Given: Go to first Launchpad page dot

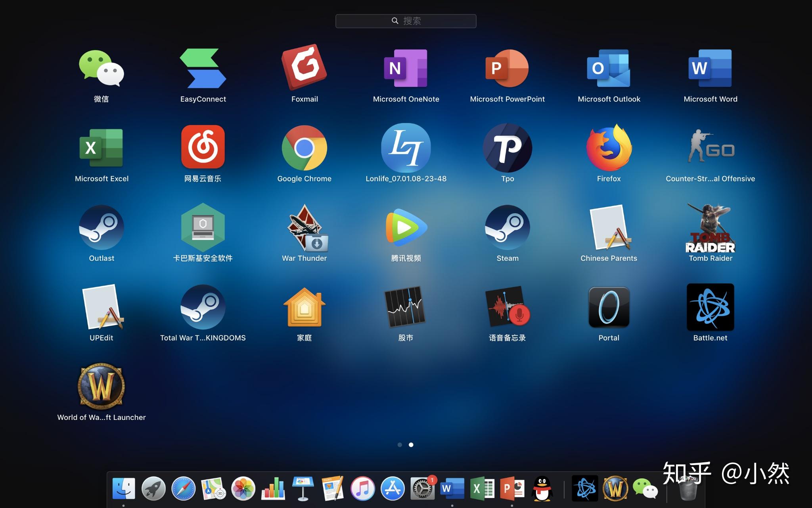Looking at the screenshot, I should pyautogui.click(x=400, y=445).
